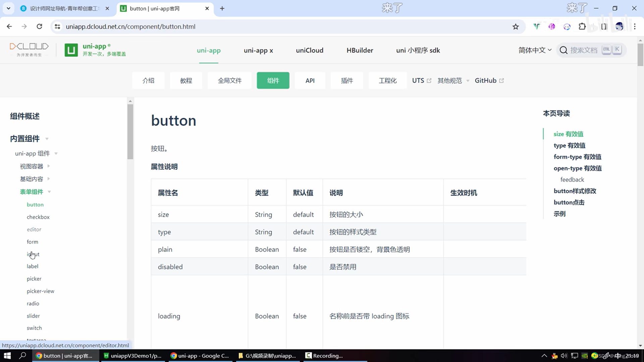Open the switch sidebar item
This screenshot has width=644, height=362.
pyautogui.click(x=34, y=328)
